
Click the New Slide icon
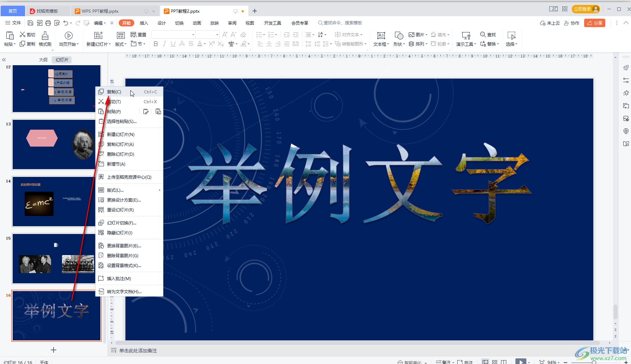coord(98,35)
